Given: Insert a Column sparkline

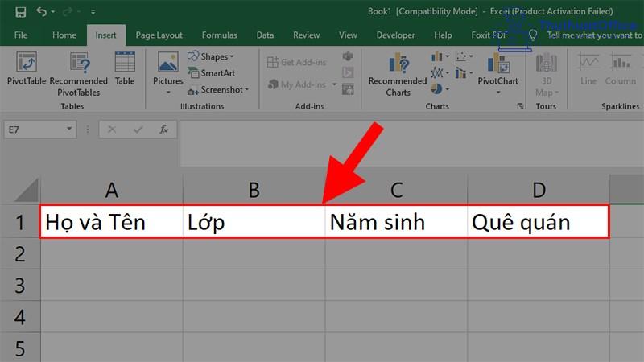Looking at the screenshot, I should pos(620,68).
